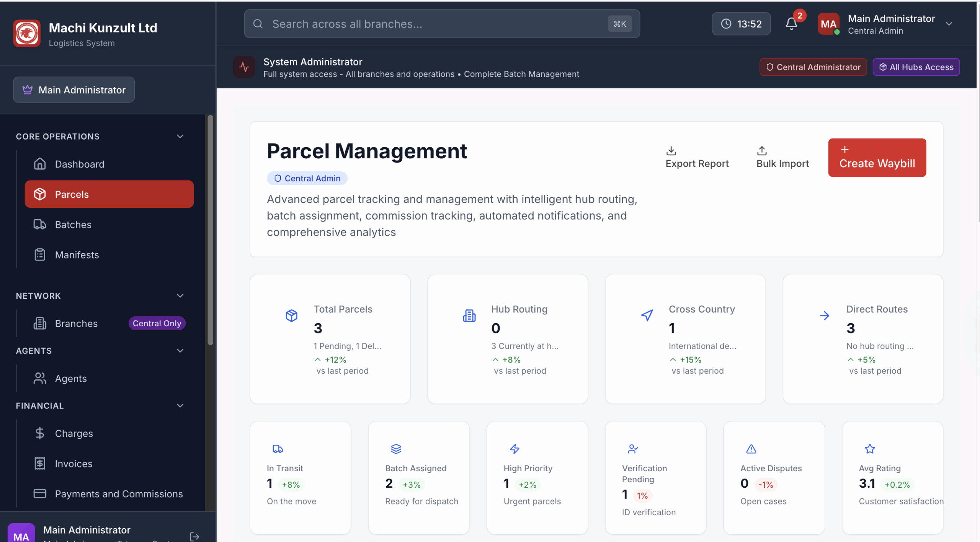980x542 pixels.
Task: Open the Batches section via its truck icon
Action: click(40, 225)
